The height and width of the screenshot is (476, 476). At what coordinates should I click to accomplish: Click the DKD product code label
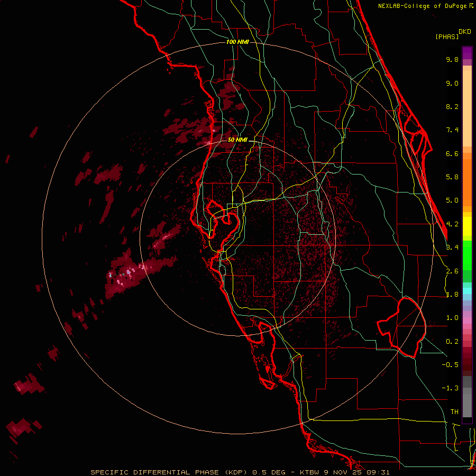tap(465, 32)
